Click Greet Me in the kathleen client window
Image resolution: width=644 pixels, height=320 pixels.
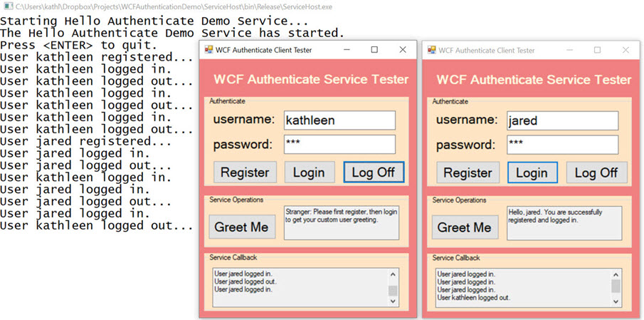click(x=241, y=227)
